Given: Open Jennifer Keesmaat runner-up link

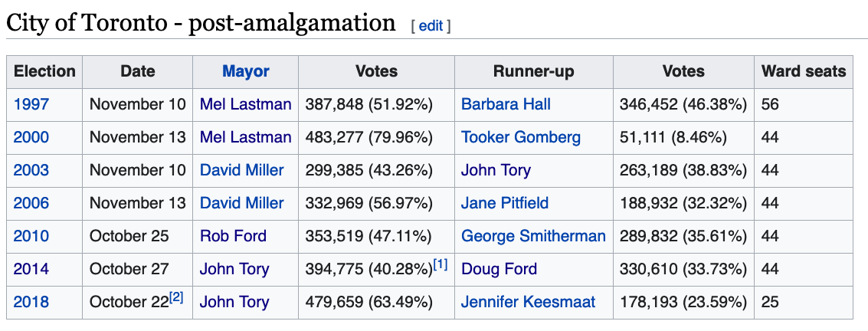Looking at the screenshot, I should 528,302.
